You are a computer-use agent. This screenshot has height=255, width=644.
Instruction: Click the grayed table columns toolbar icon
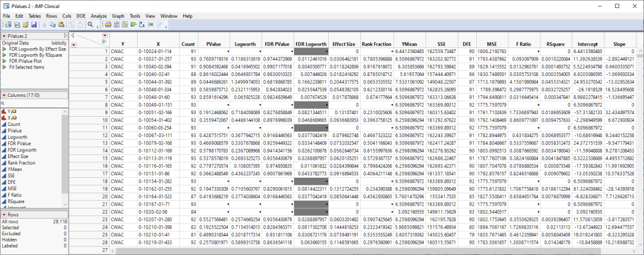click(x=117, y=25)
